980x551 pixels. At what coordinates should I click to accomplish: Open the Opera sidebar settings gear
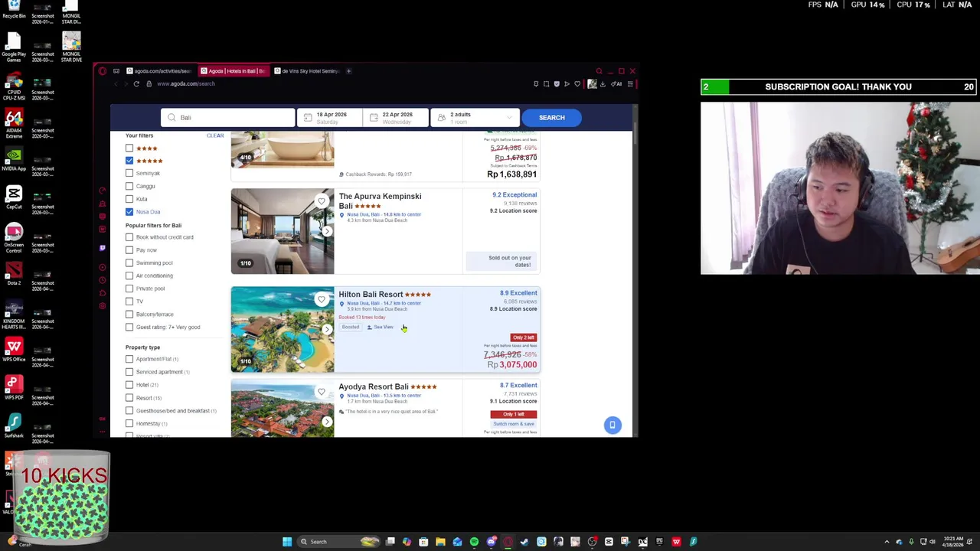pos(102,305)
